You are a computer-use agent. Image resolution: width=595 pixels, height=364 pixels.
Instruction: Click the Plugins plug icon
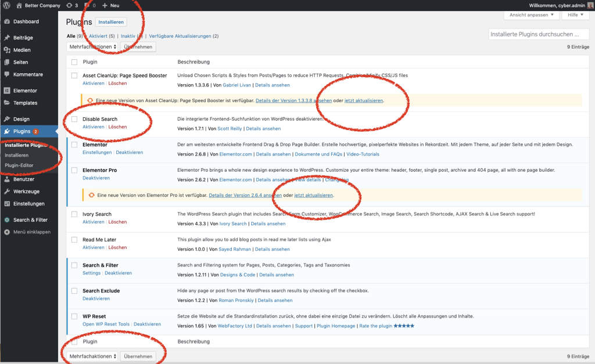point(7,131)
